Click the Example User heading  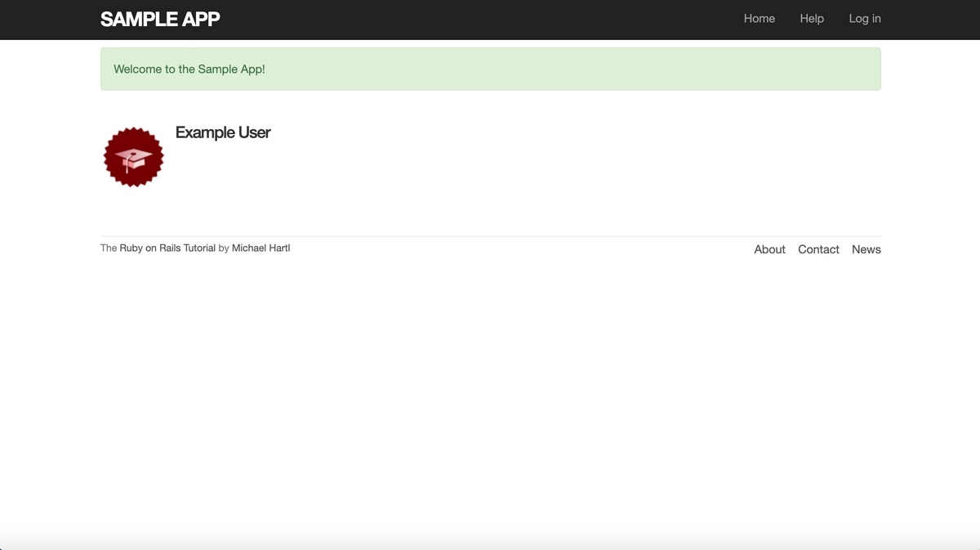[223, 132]
